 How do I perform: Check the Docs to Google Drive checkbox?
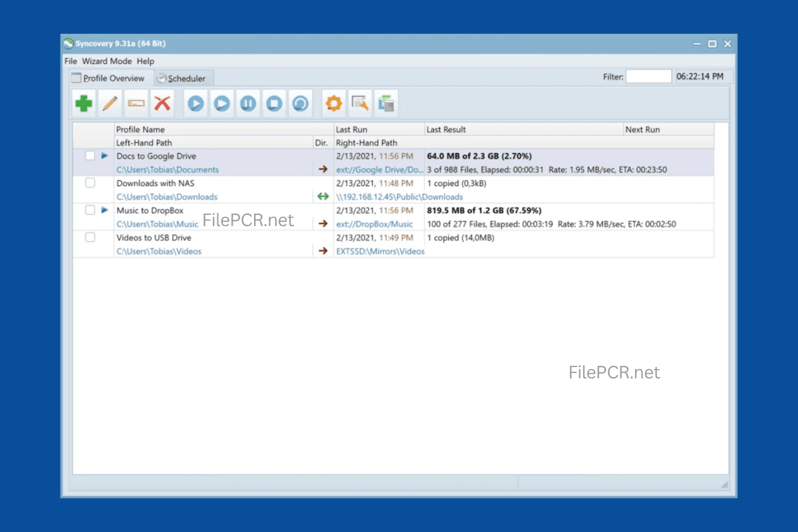(90, 156)
